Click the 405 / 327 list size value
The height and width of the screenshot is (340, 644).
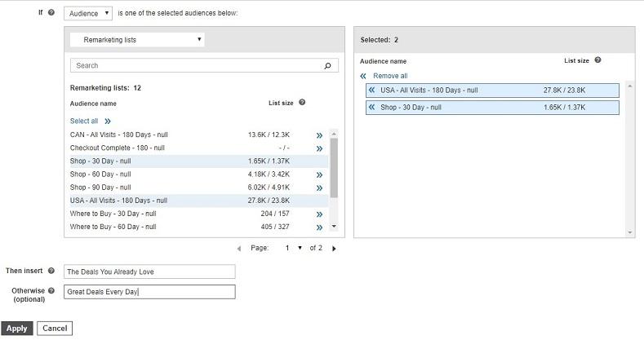pyautogui.click(x=275, y=227)
